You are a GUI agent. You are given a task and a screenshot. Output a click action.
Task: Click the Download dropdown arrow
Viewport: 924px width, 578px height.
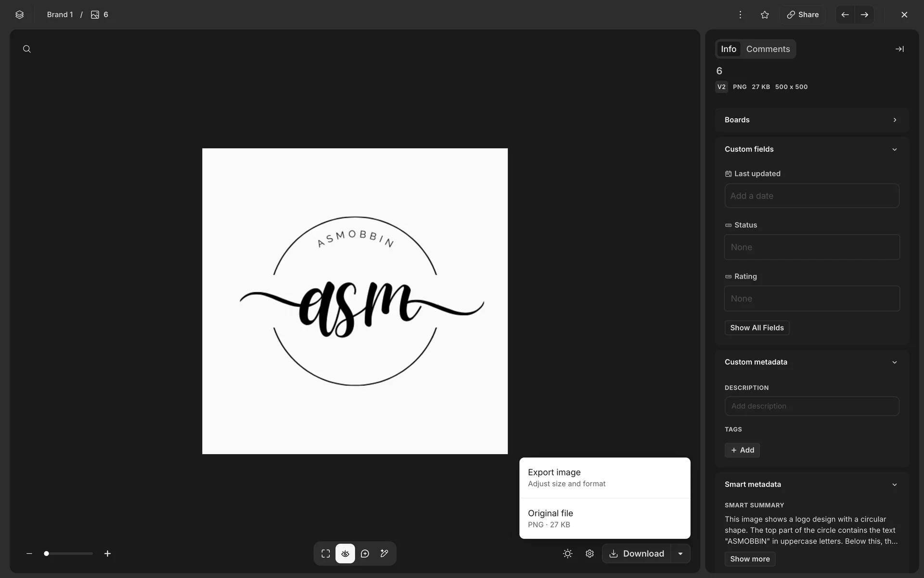(x=680, y=553)
